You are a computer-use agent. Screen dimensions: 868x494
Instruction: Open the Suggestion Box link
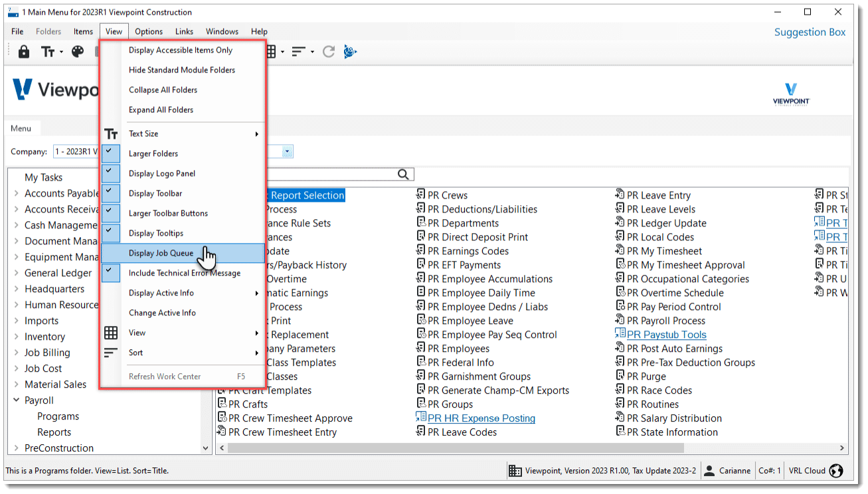point(810,32)
